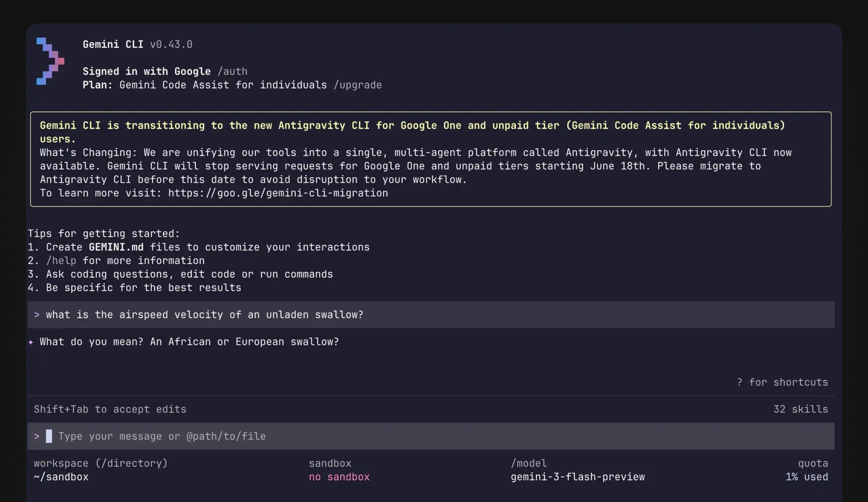Click 'Signed in with Google' text

(146, 71)
